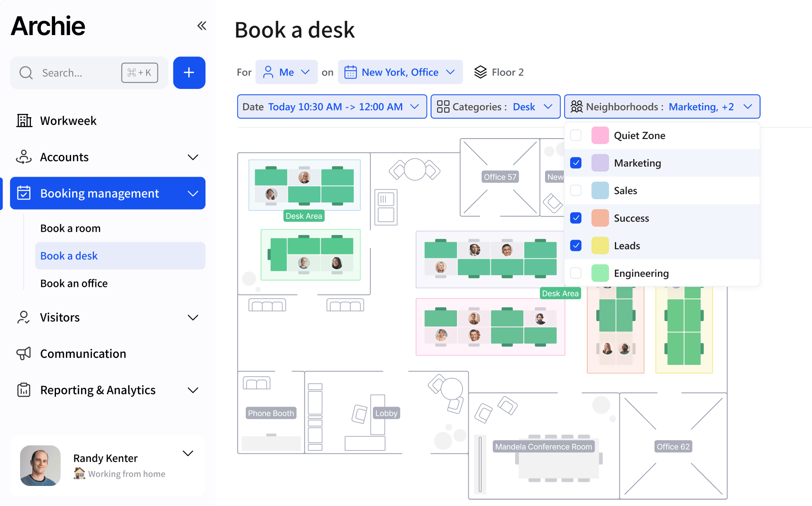The width and height of the screenshot is (812, 506).
Task: Open the Date time range dropdown
Action: point(332,107)
